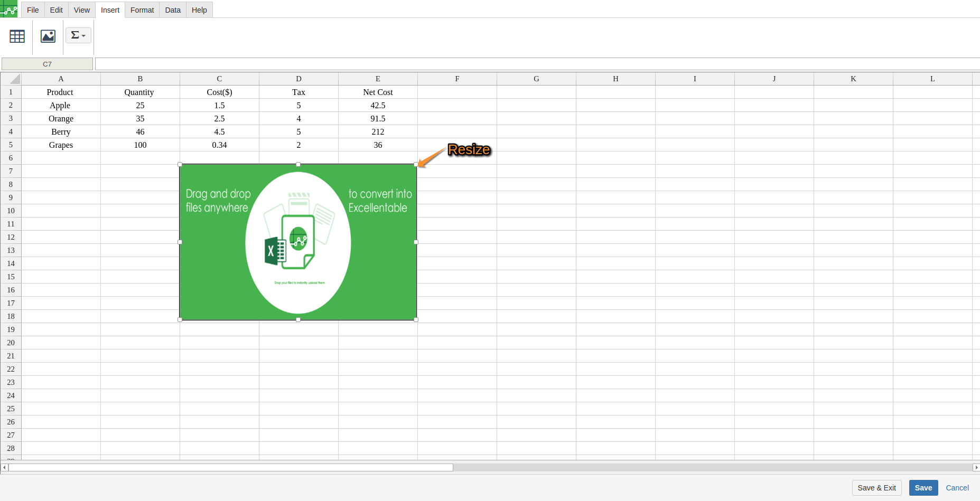The height and width of the screenshot is (501, 980).
Task: Select column C header
Action: (x=219, y=79)
